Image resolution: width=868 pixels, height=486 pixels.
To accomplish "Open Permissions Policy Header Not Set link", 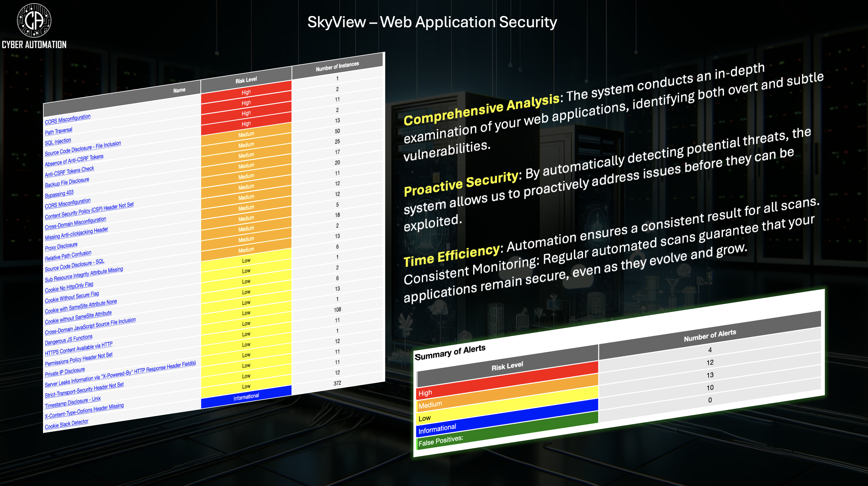I will (79, 360).
